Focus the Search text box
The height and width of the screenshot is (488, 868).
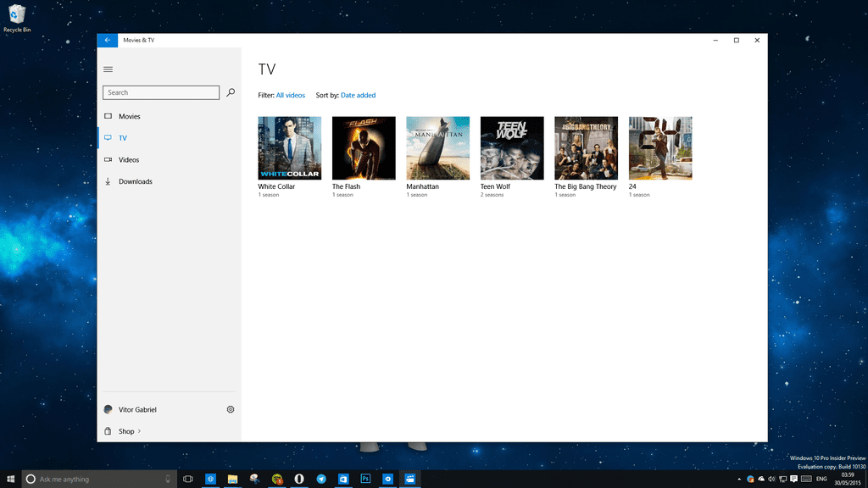(x=161, y=92)
